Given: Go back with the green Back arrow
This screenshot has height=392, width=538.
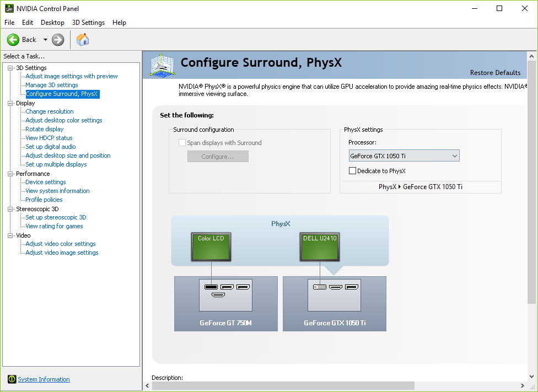Looking at the screenshot, I should click(13, 40).
